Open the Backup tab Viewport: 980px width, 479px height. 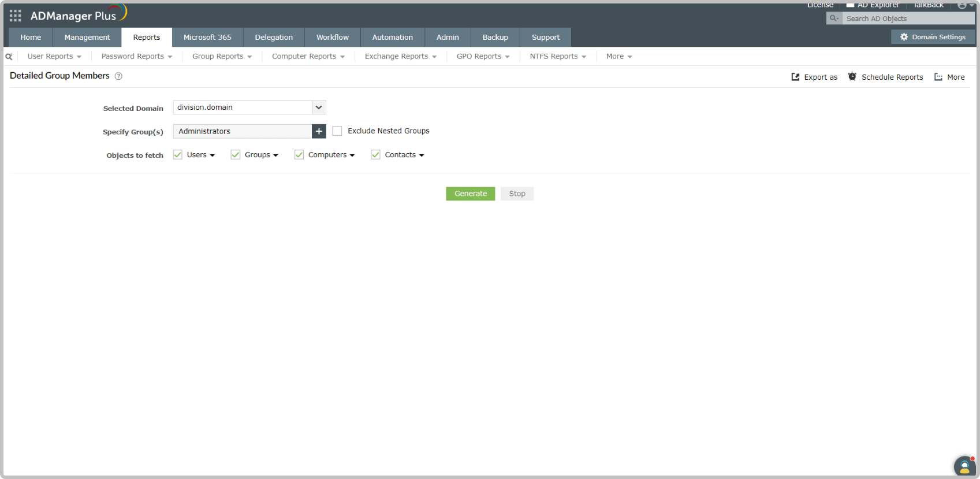tap(495, 38)
